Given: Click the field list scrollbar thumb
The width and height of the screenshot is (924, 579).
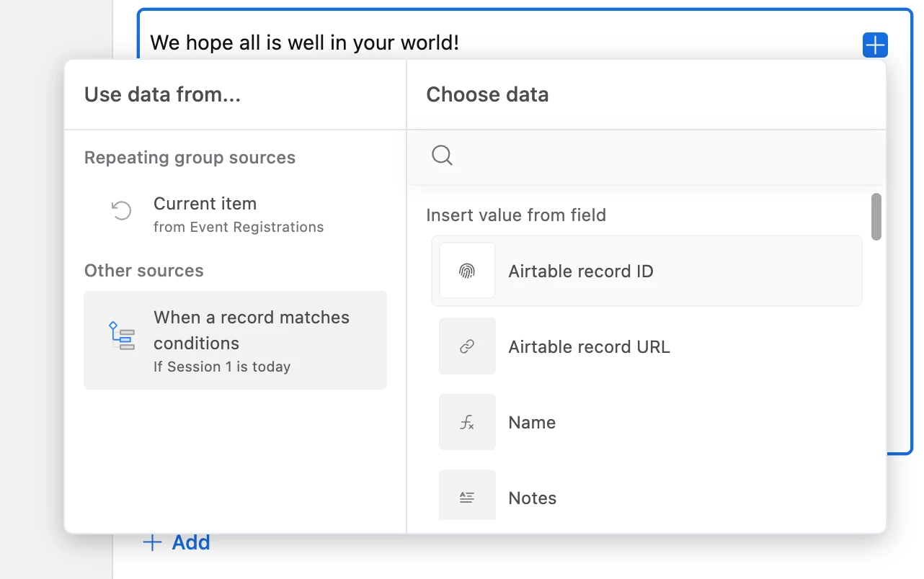Looking at the screenshot, I should click(x=876, y=216).
